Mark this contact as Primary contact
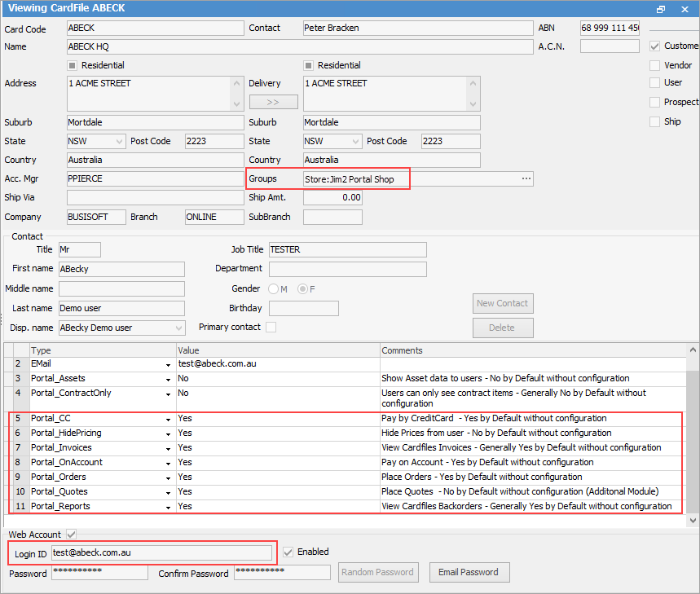The width and height of the screenshot is (700, 594). (271, 324)
